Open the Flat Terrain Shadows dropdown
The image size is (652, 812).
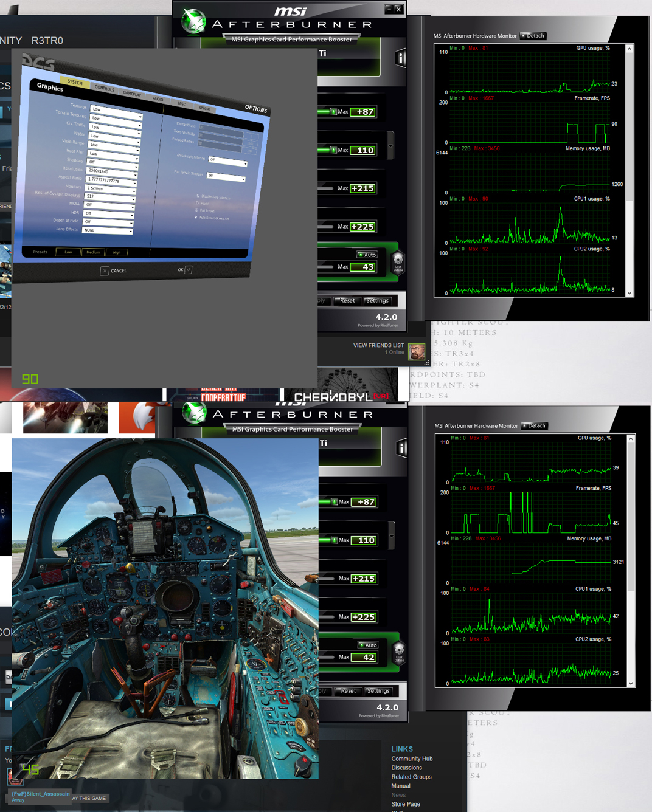click(x=226, y=177)
